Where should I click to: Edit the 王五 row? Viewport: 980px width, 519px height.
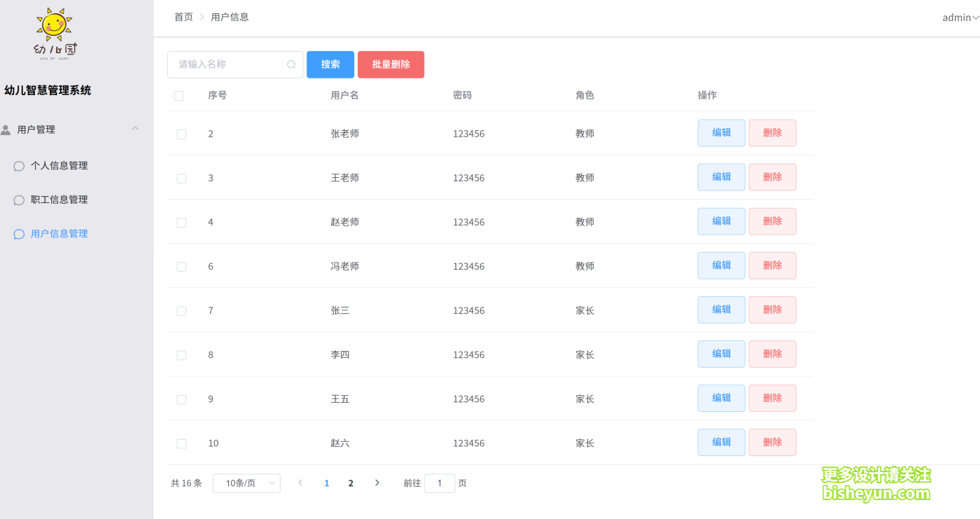[x=722, y=398]
